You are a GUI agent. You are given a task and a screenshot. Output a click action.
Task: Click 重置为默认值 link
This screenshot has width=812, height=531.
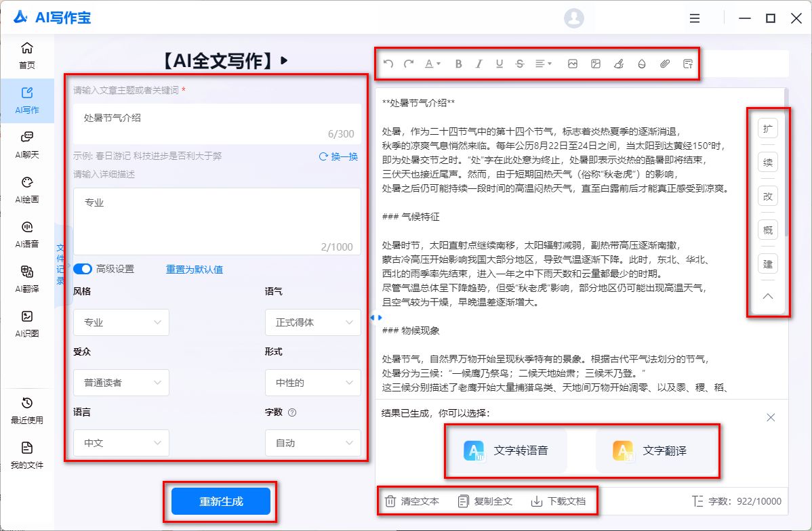pos(195,270)
